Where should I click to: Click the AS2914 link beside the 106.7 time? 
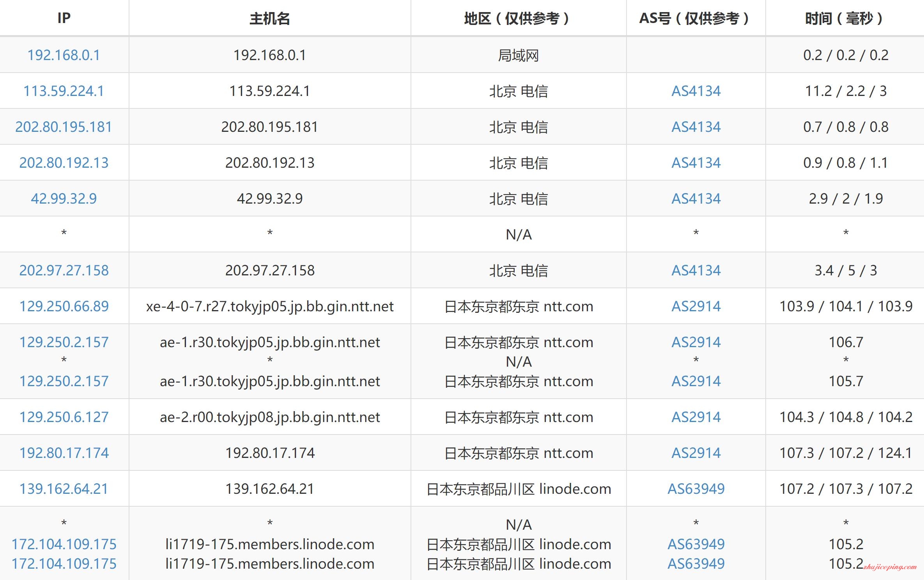(696, 342)
